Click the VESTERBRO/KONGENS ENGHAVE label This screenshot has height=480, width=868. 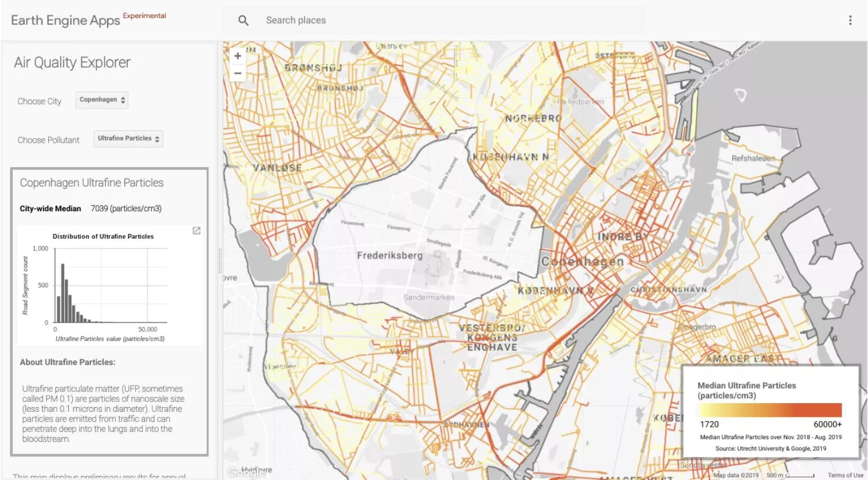(x=492, y=338)
